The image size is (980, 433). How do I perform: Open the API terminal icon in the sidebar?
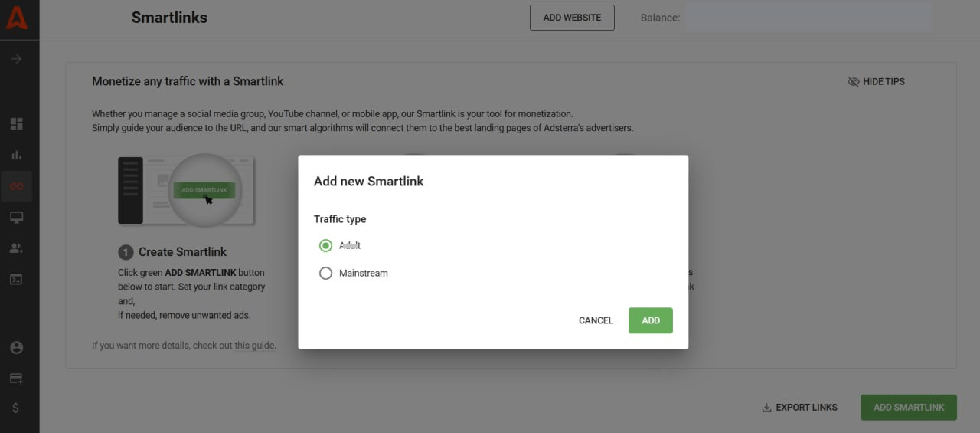tap(16, 280)
